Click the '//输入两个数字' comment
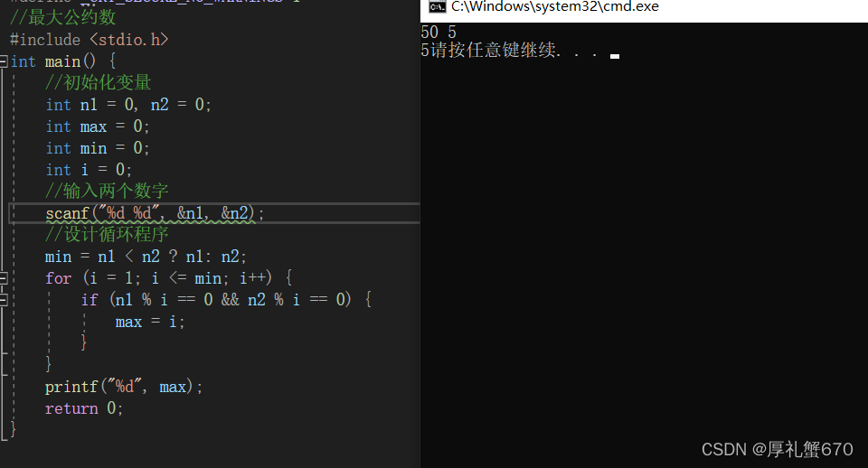This screenshot has width=868, height=468. pos(107,191)
